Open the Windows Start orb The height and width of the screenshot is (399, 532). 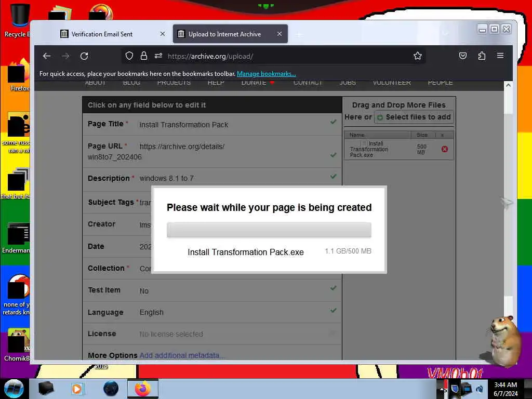point(14,389)
